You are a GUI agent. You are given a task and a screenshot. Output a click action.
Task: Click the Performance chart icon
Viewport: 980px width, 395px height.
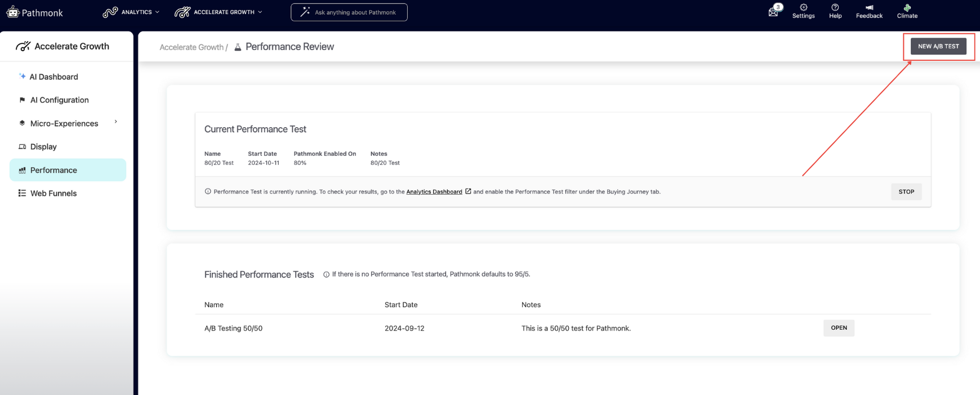coord(22,170)
